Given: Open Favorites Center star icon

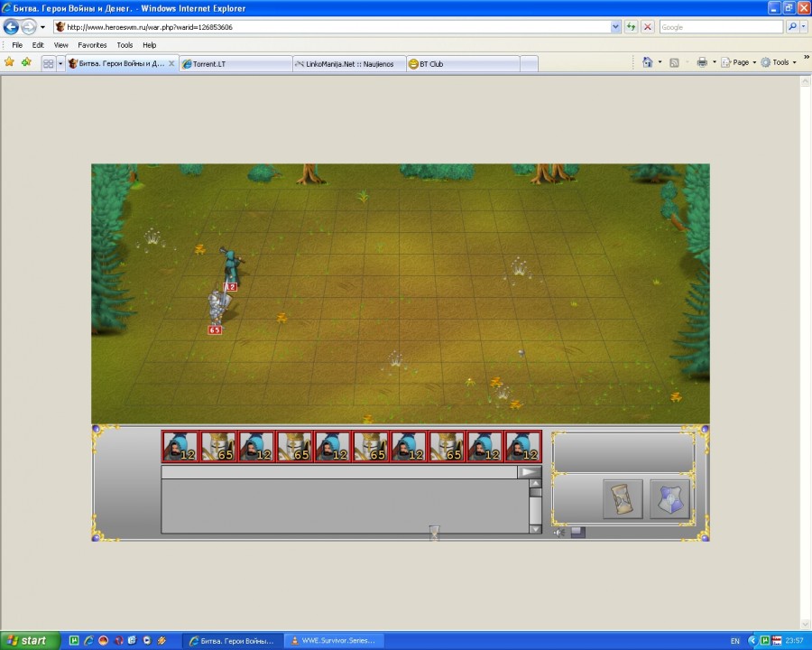Looking at the screenshot, I should point(9,62).
